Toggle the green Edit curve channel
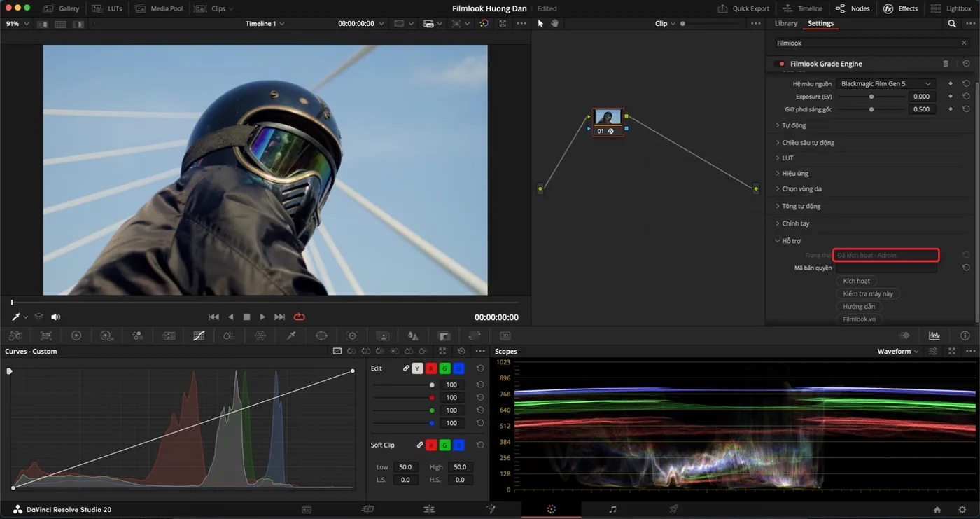Image resolution: width=980 pixels, height=519 pixels. [444, 368]
